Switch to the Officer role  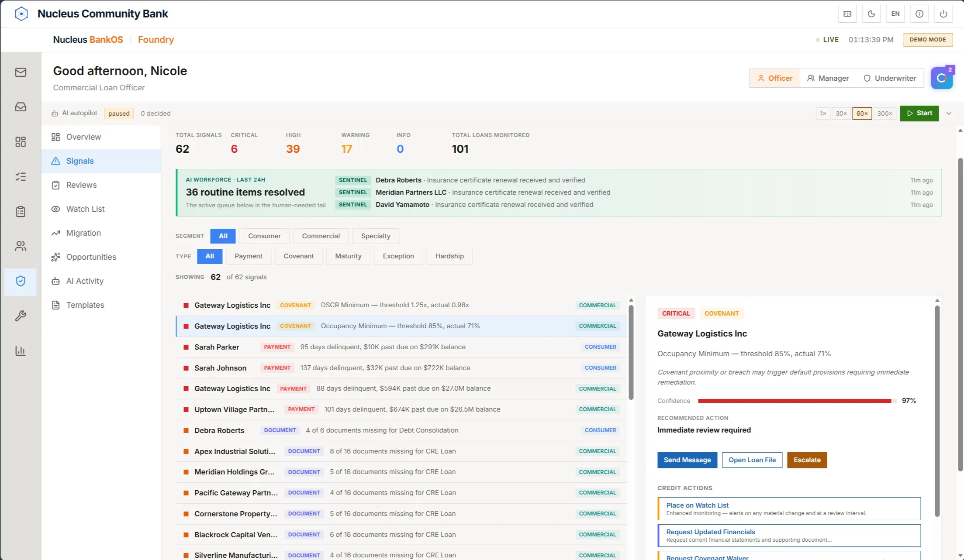[x=775, y=78]
